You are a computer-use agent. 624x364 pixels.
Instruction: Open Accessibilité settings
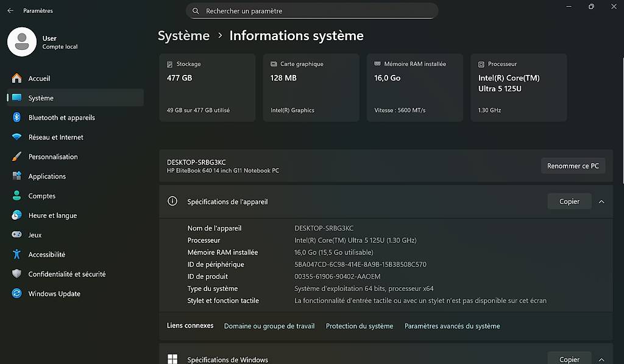click(46, 254)
